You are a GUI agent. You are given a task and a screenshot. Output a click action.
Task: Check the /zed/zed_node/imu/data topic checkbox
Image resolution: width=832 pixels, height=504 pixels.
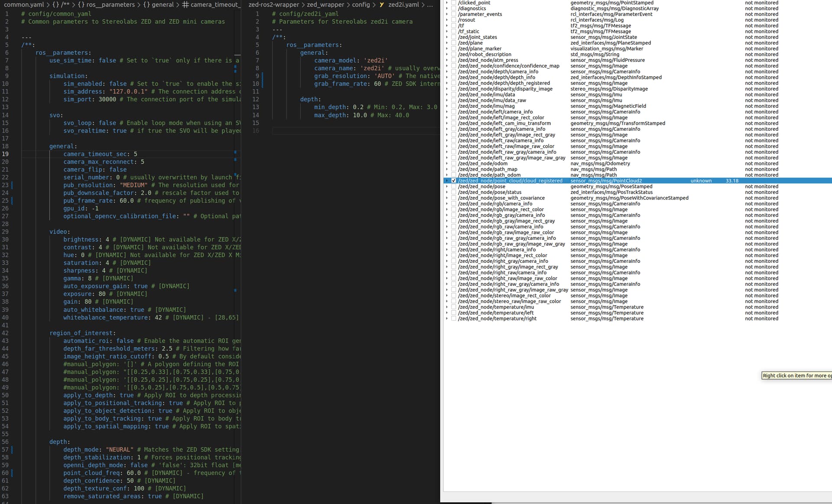click(454, 94)
